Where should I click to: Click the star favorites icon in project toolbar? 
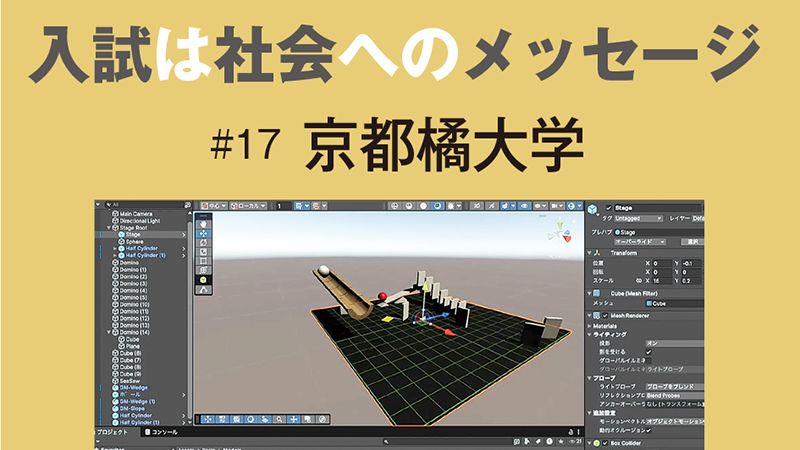(x=561, y=442)
